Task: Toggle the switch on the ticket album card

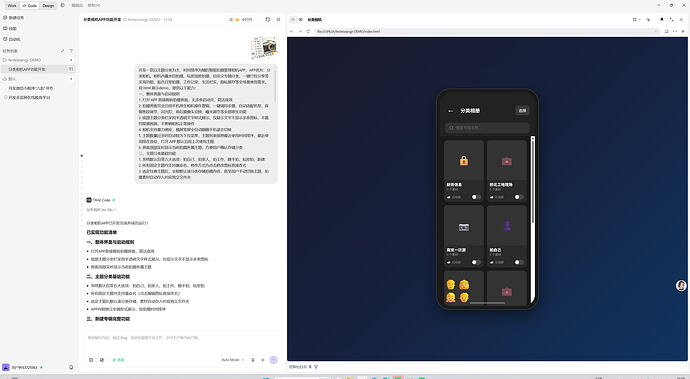Action: coord(476,262)
